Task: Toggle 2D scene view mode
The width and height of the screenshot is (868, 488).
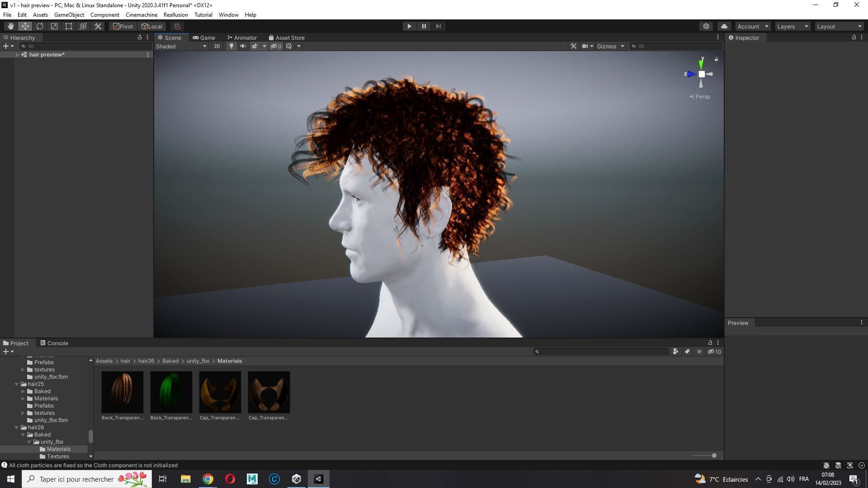Action: pyautogui.click(x=217, y=46)
